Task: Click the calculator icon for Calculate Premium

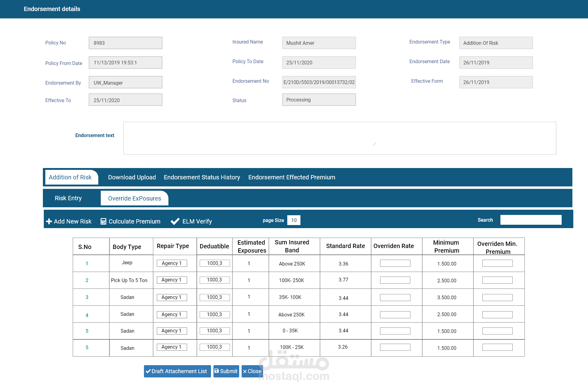Action: pos(104,221)
